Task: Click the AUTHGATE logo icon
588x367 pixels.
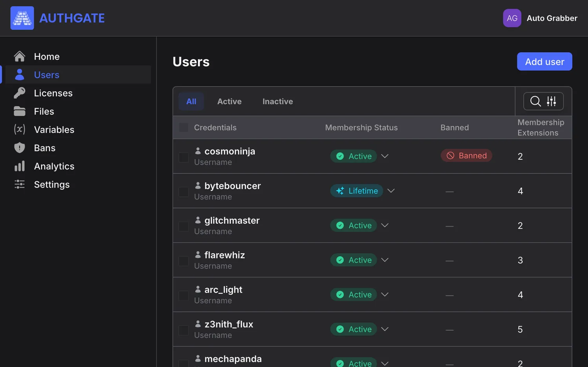Action: click(x=22, y=18)
